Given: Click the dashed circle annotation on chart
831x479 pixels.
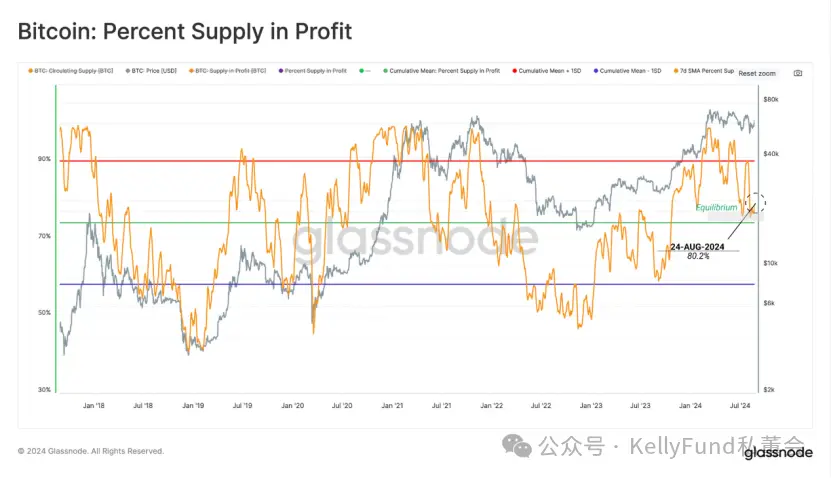Looking at the screenshot, I should click(x=756, y=202).
